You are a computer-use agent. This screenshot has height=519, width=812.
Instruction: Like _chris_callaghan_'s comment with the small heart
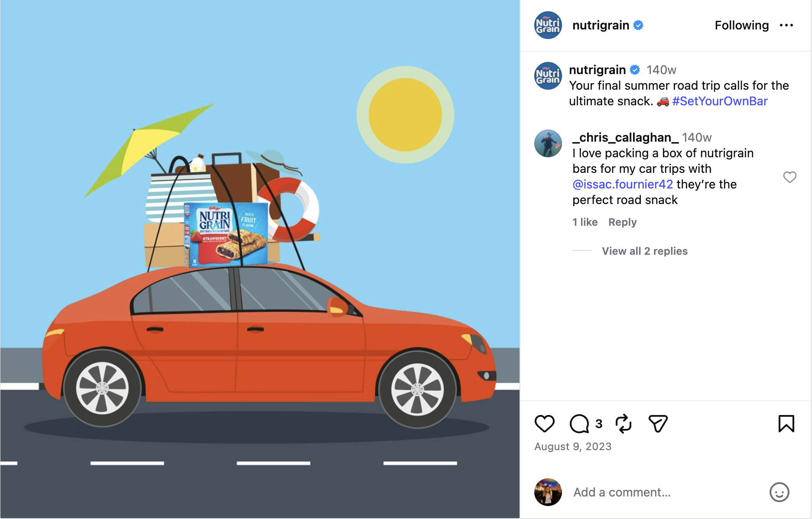click(x=789, y=177)
